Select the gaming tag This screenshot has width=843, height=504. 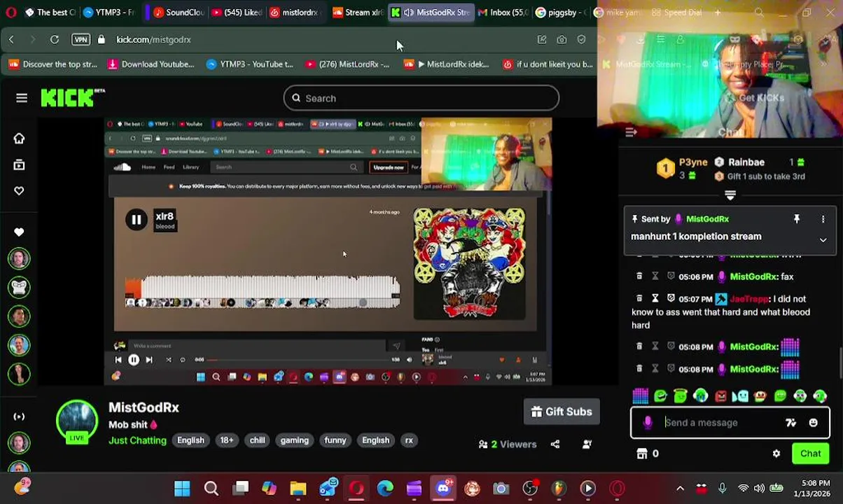click(x=294, y=440)
